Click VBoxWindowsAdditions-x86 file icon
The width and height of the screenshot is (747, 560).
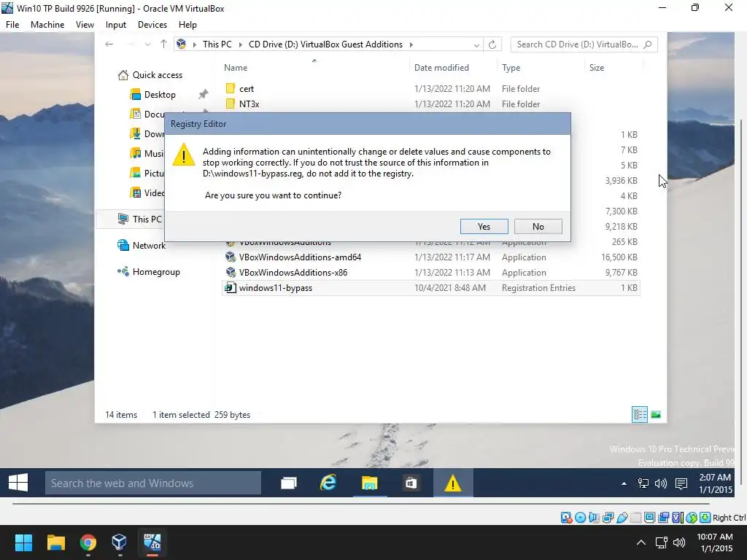pos(231,273)
